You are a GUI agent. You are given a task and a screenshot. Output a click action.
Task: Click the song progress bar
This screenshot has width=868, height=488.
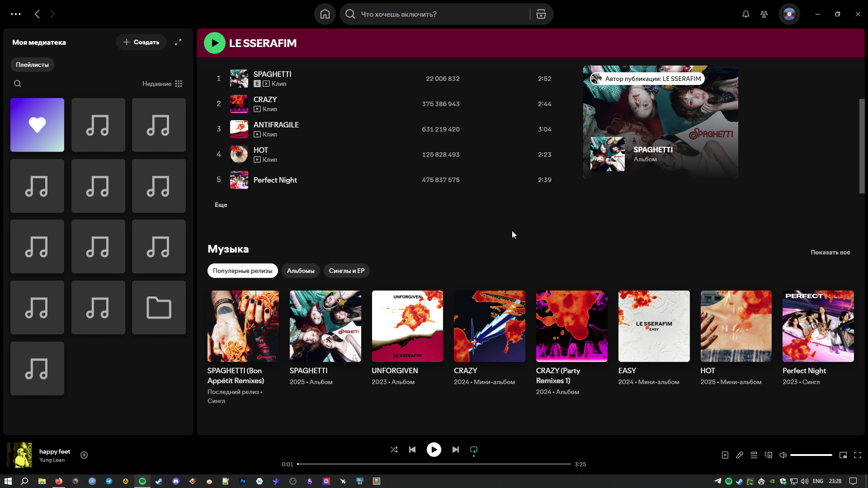[x=434, y=464]
